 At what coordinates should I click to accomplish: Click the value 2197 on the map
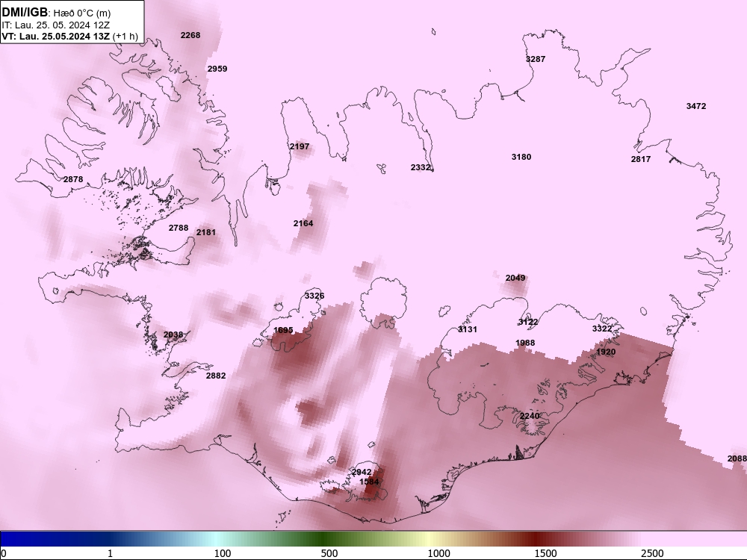(x=300, y=146)
